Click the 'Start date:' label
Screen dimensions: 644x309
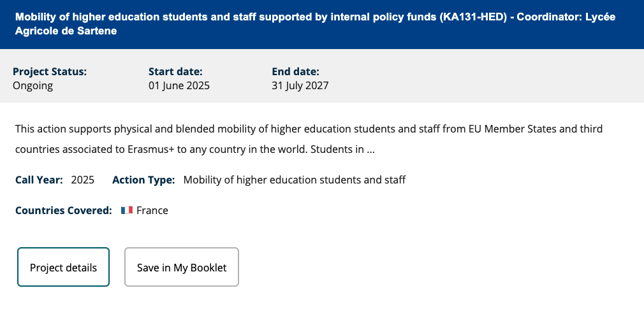tap(175, 71)
